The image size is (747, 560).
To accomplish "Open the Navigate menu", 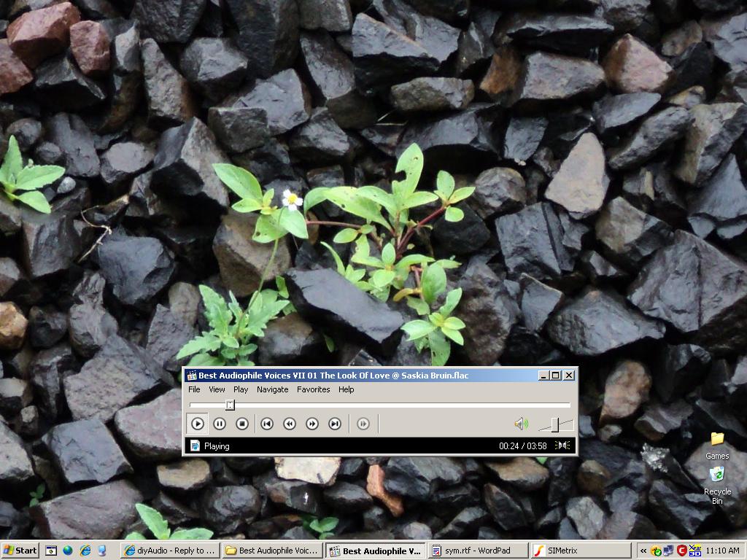I will [x=273, y=389].
